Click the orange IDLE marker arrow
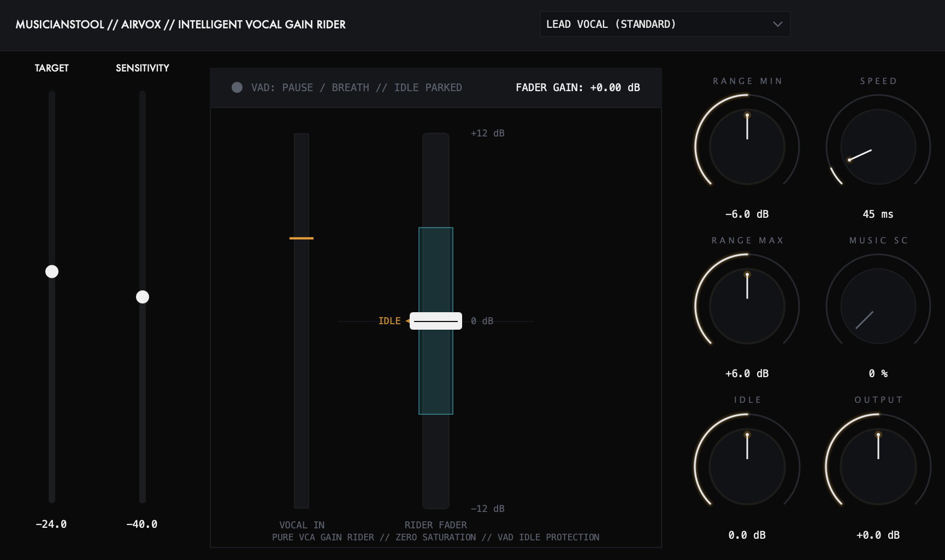Viewport: 945px width, 560px height. (407, 321)
